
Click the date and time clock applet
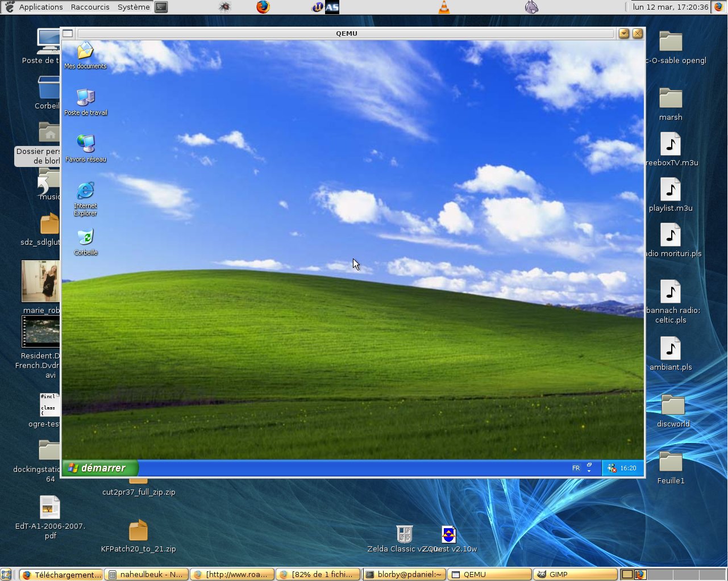[x=670, y=7]
